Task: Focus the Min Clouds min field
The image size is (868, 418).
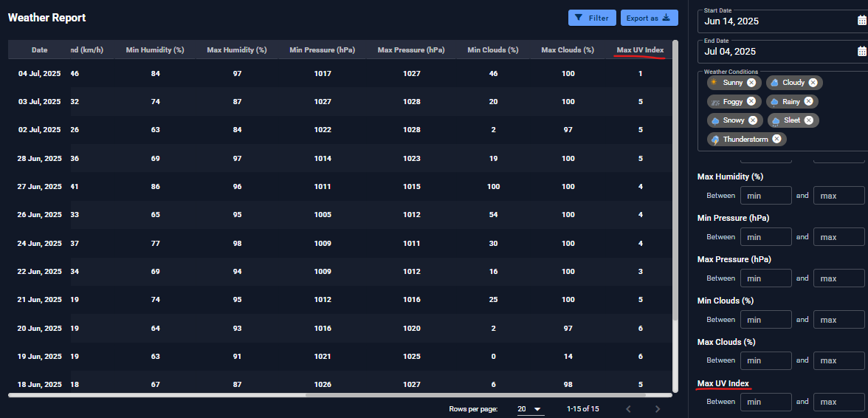Action: tap(766, 320)
